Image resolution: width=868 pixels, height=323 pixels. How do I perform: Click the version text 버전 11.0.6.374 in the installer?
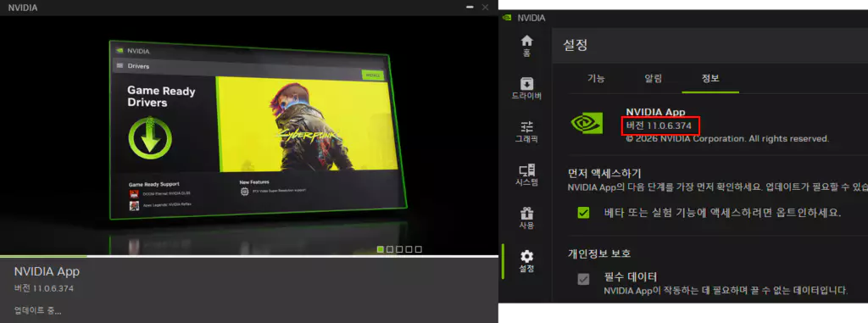pos(44,288)
